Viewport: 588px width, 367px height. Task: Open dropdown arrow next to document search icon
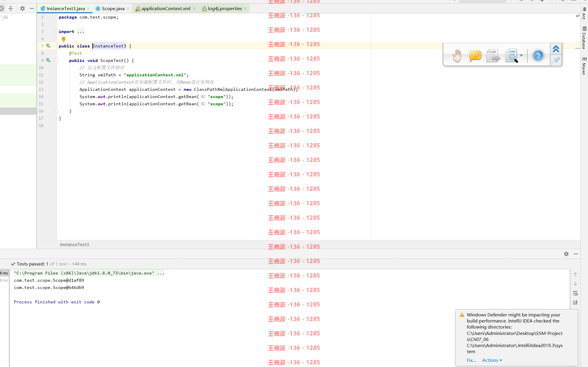click(521, 55)
